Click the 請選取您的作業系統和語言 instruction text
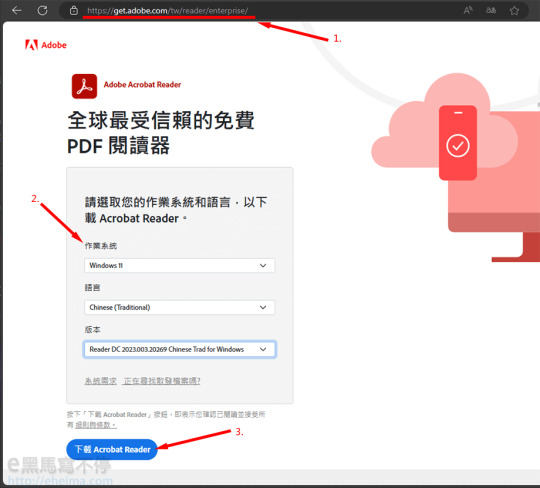This screenshot has width=540, height=488. (176, 210)
